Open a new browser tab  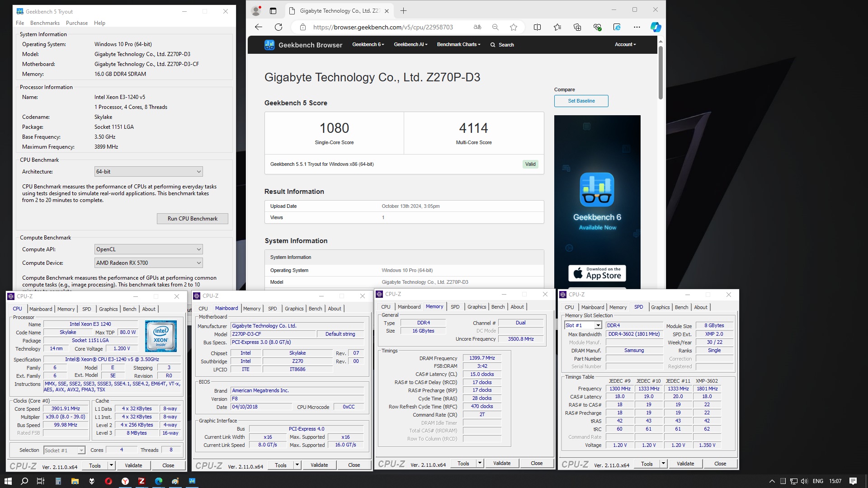click(x=403, y=11)
